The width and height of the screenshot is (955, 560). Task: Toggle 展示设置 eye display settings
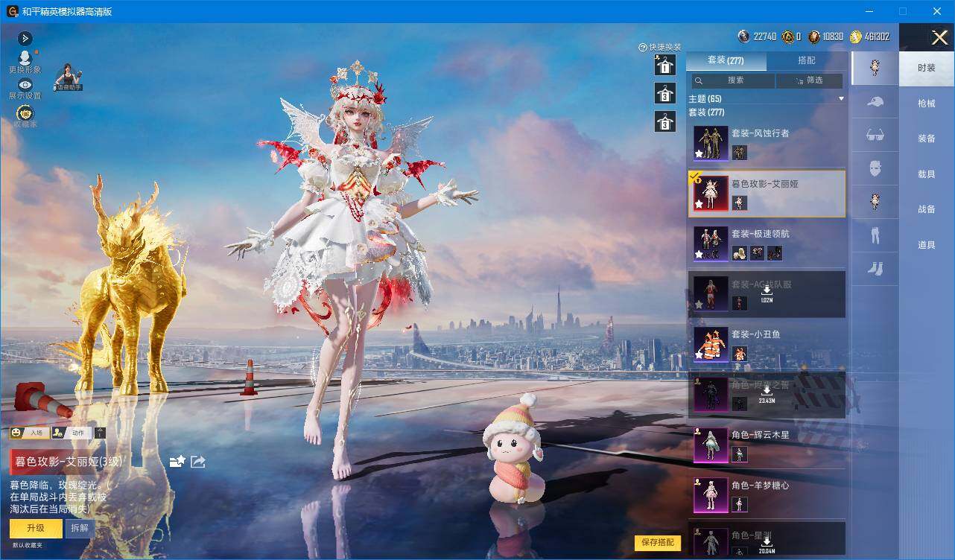25,85
